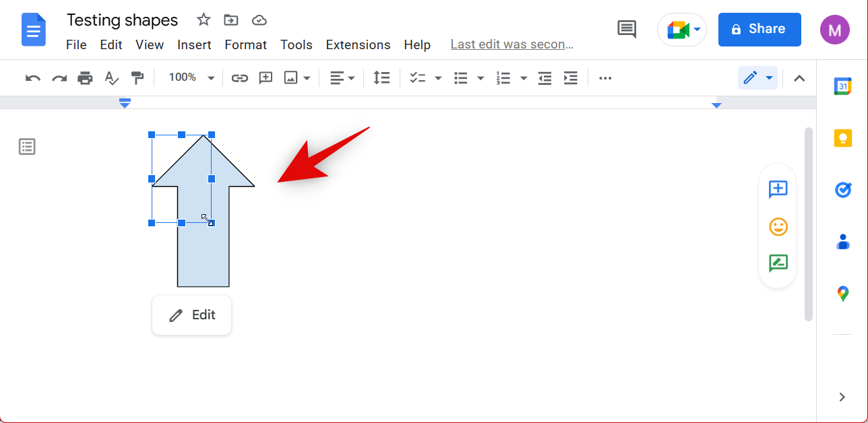
Task: Toggle the numbered list
Action: click(503, 78)
